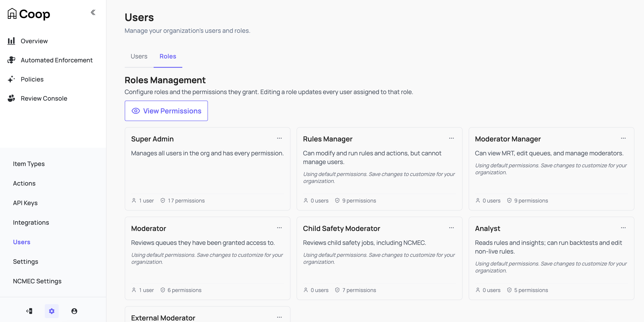
Task: Click the Child Safety Moderator role title
Action: (342, 228)
